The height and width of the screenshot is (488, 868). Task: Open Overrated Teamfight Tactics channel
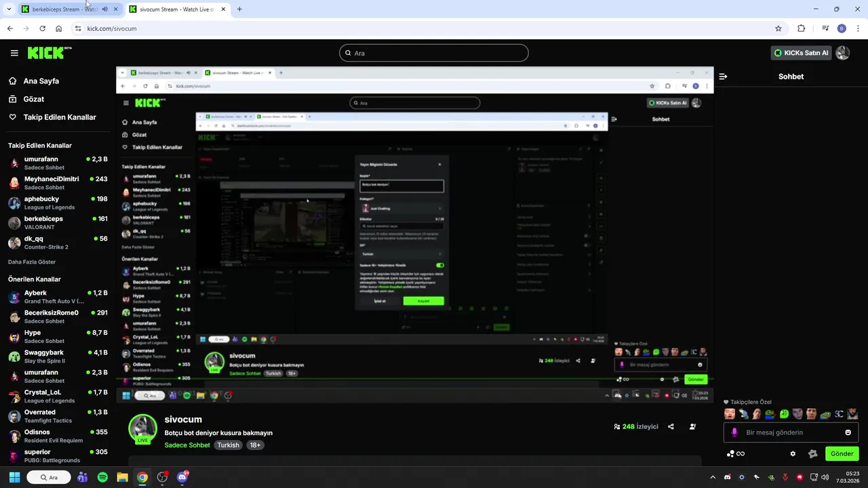pyautogui.click(x=58, y=415)
